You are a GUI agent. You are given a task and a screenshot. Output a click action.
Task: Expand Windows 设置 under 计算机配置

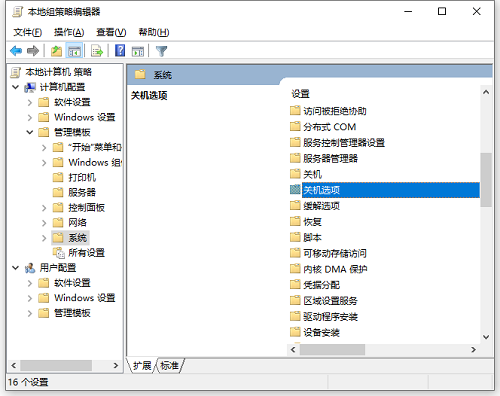point(30,117)
